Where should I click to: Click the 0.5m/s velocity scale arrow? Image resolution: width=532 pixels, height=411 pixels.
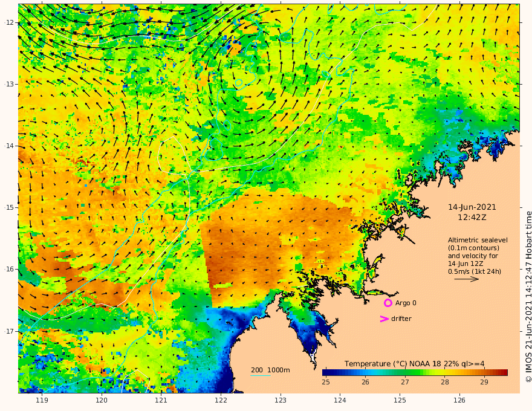[x=467, y=279]
